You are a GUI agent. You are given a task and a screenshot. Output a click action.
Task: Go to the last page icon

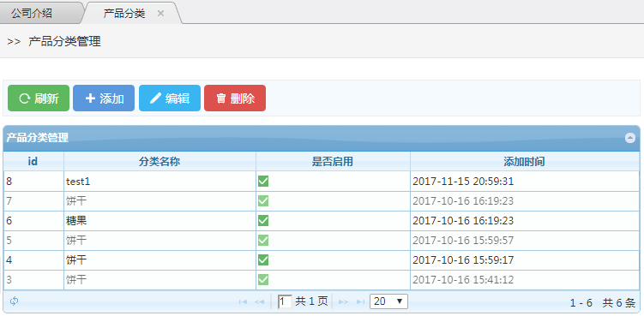[360, 302]
